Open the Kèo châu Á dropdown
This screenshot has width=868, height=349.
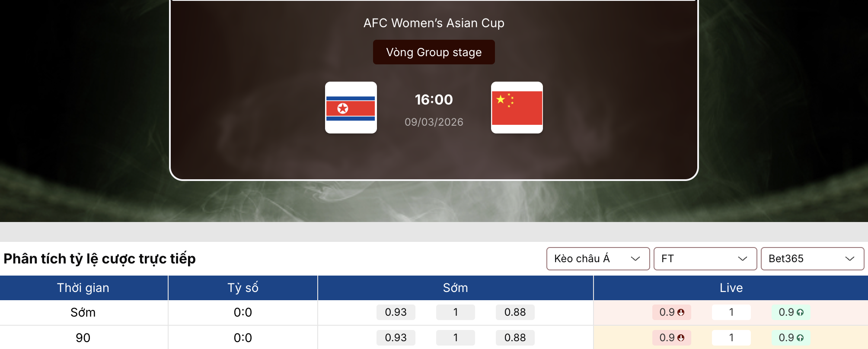[598, 259]
